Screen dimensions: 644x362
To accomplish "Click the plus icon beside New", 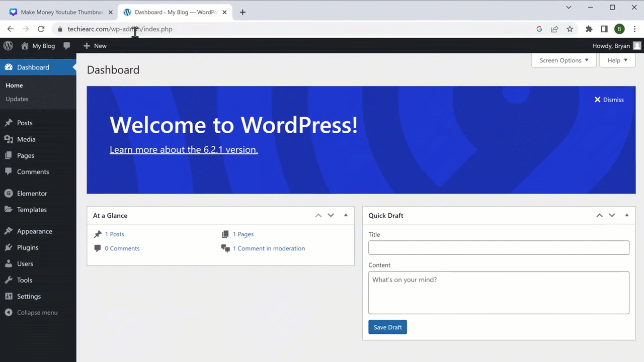I will tap(87, 46).
